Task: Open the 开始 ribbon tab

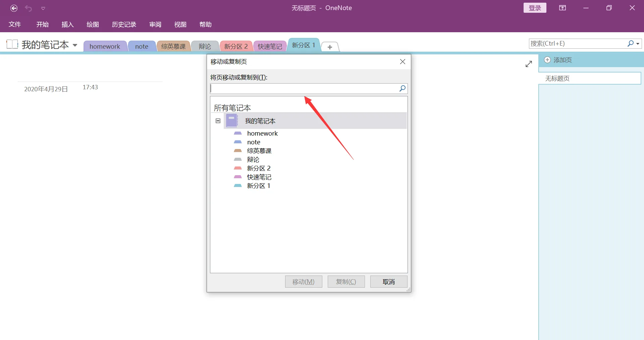Action: 43,25
